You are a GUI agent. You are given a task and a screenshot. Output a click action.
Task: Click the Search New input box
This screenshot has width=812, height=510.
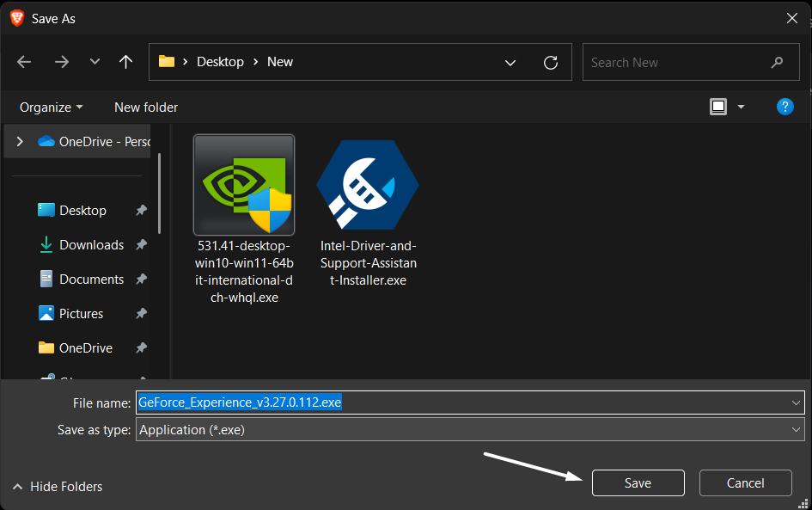(x=675, y=62)
